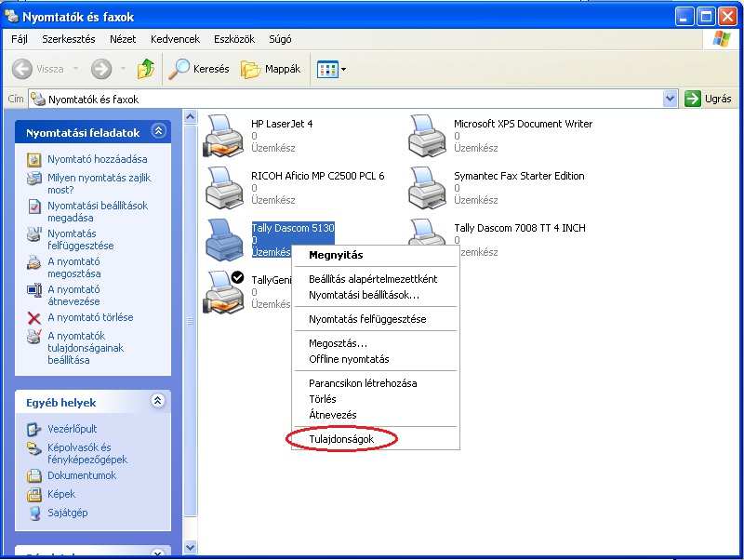Open the Eszközök menu

pos(234,39)
